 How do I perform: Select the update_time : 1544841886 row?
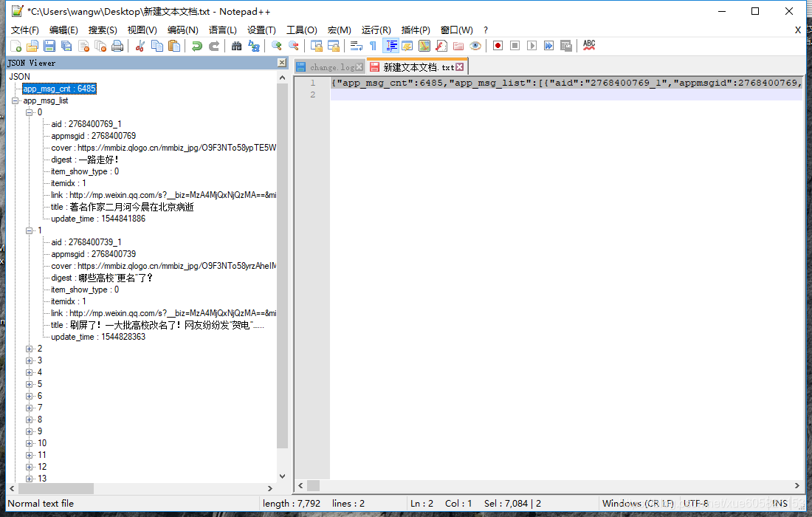click(98, 219)
